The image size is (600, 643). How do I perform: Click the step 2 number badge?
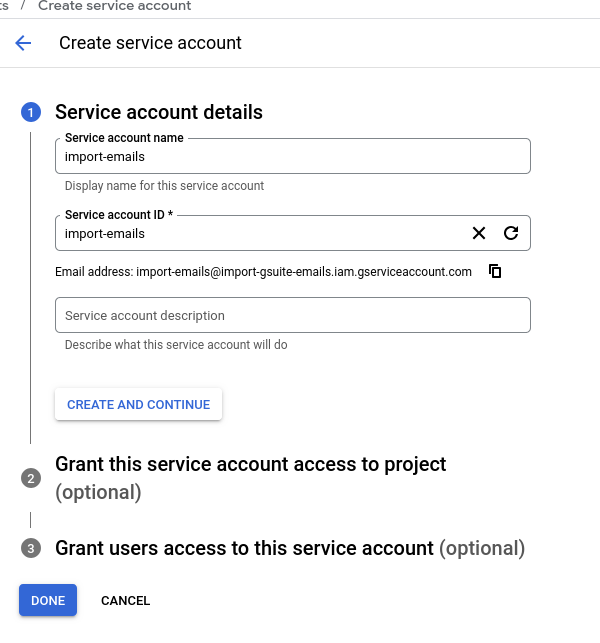tap(31, 479)
